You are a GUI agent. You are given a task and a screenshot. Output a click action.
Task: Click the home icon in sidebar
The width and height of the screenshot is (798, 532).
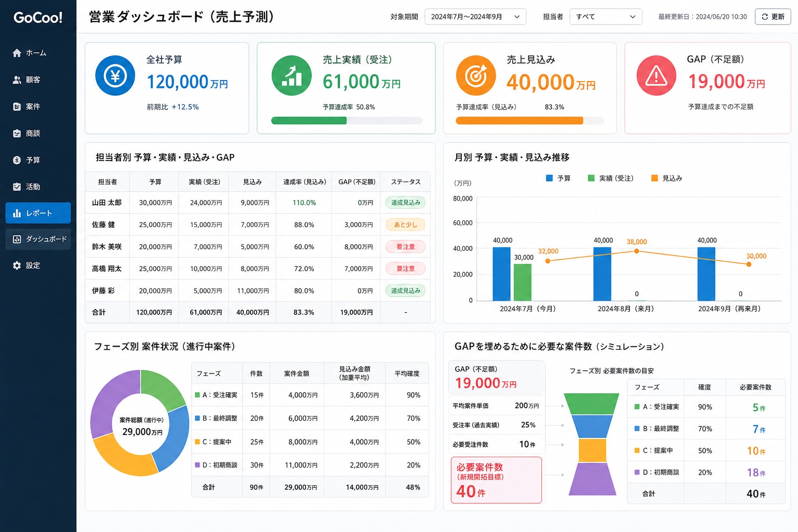[17, 53]
